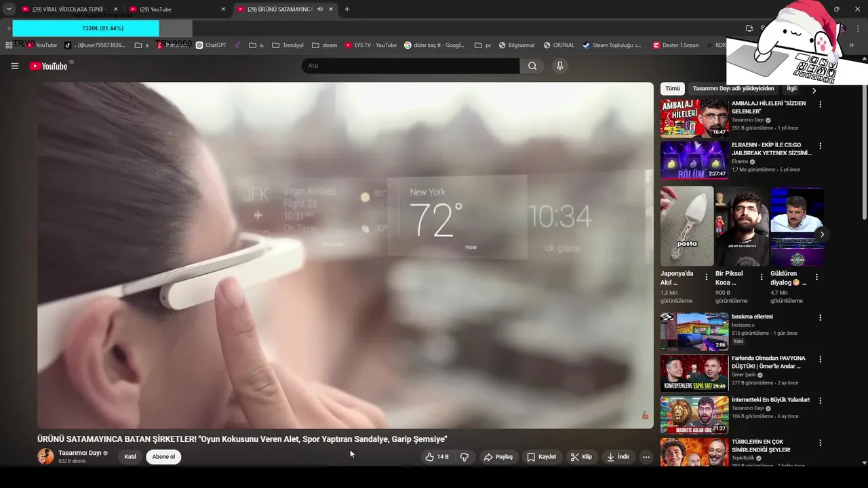Open the YouTube hamburger guide menu
Viewport: 868px width, 488px height.
coord(14,66)
